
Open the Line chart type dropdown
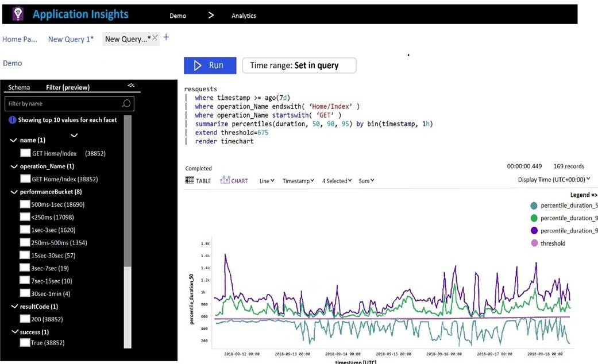click(265, 181)
